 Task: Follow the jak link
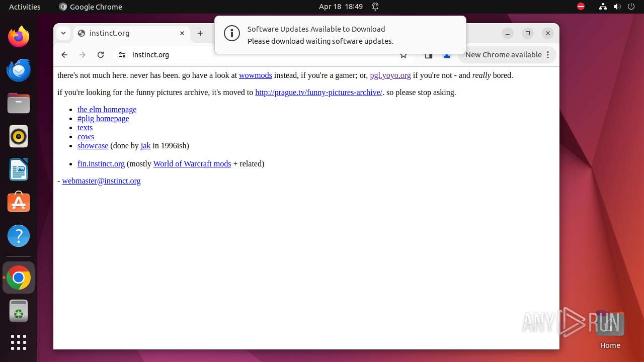145,146
